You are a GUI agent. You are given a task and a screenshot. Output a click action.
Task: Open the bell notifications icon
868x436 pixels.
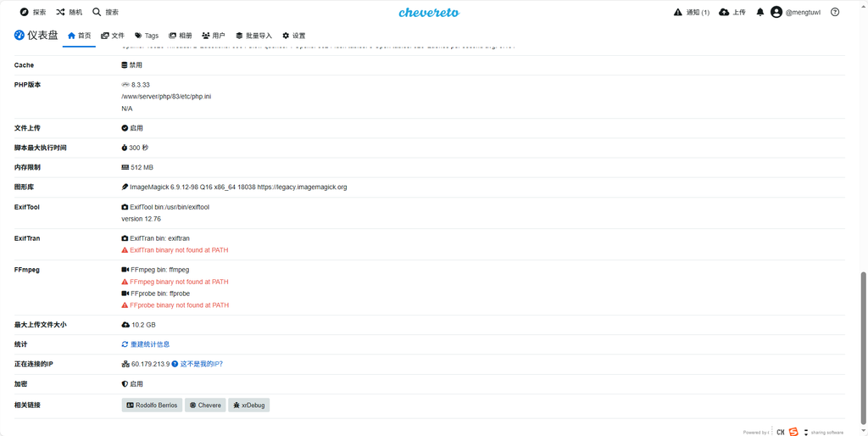point(760,12)
